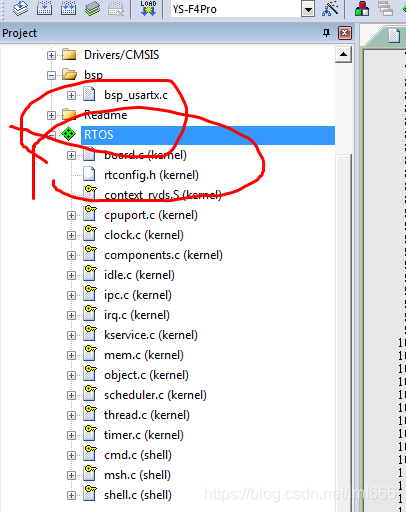This screenshot has width=406, height=512.
Task: Expand components.c (kernel) node
Action: click(71, 255)
